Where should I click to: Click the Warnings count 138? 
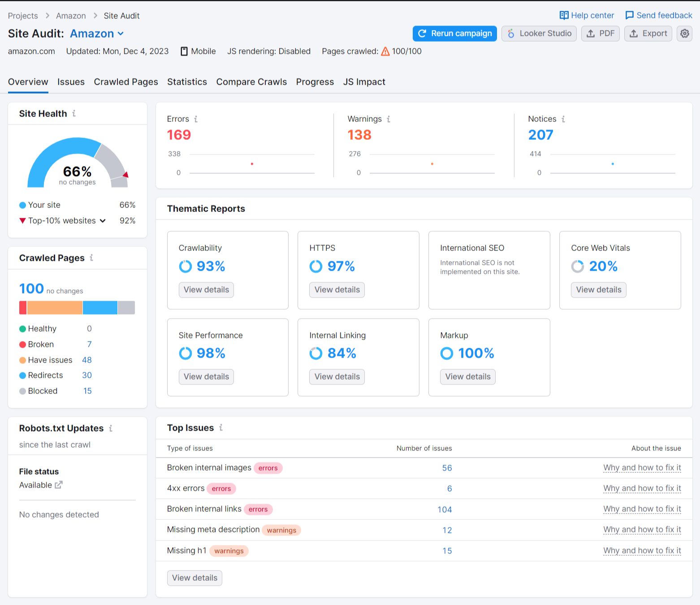coord(359,135)
